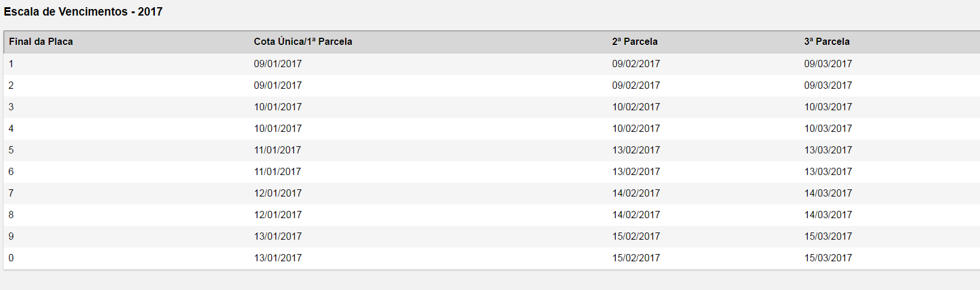
Task: Click 14/02/2017 in plate 8 row
Action: 636,215
